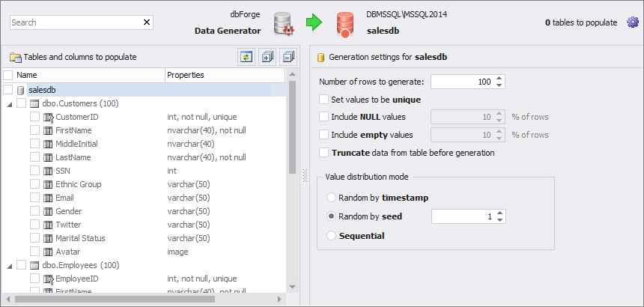Click the panel splitter grip handle

tap(305, 175)
